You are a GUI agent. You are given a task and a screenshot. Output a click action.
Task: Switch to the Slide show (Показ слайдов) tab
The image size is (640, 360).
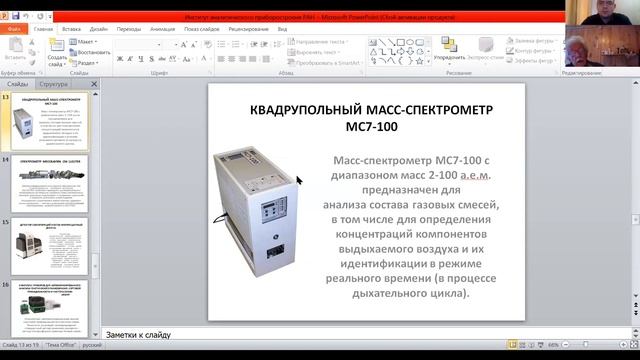coord(202,29)
